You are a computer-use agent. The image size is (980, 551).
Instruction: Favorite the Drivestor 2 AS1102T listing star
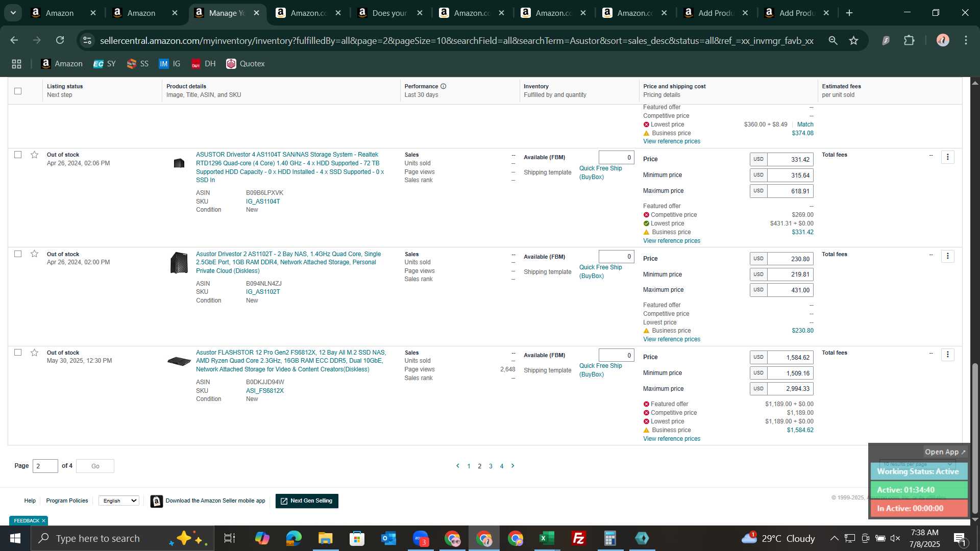coord(34,254)
